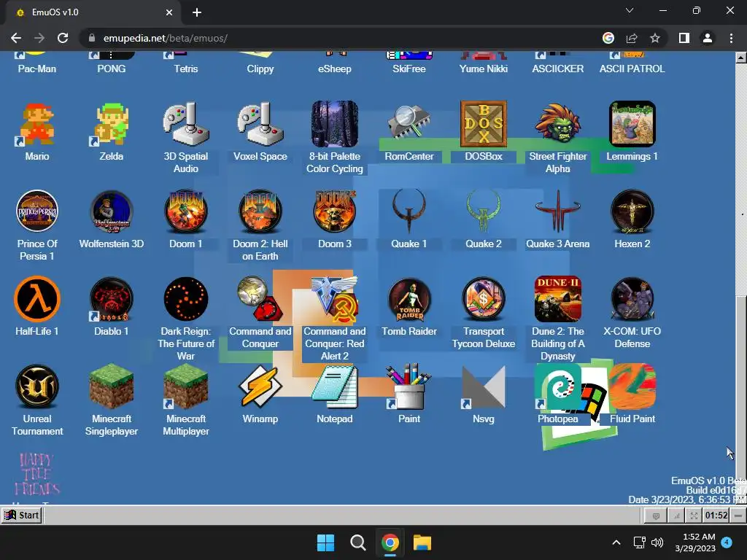Click the Tetris label
747x560 pixels.
(186, 69)
